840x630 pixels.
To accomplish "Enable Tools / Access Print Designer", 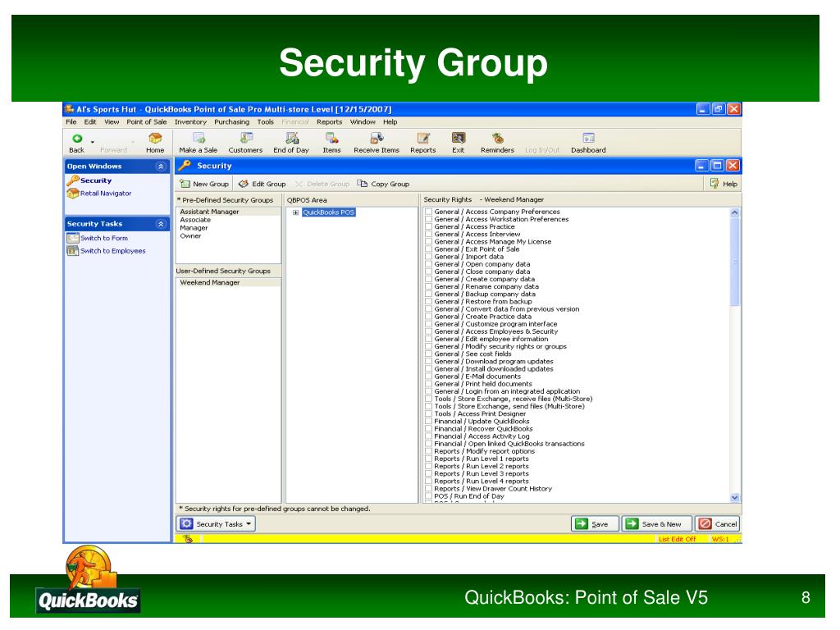I will click(428, 413).
